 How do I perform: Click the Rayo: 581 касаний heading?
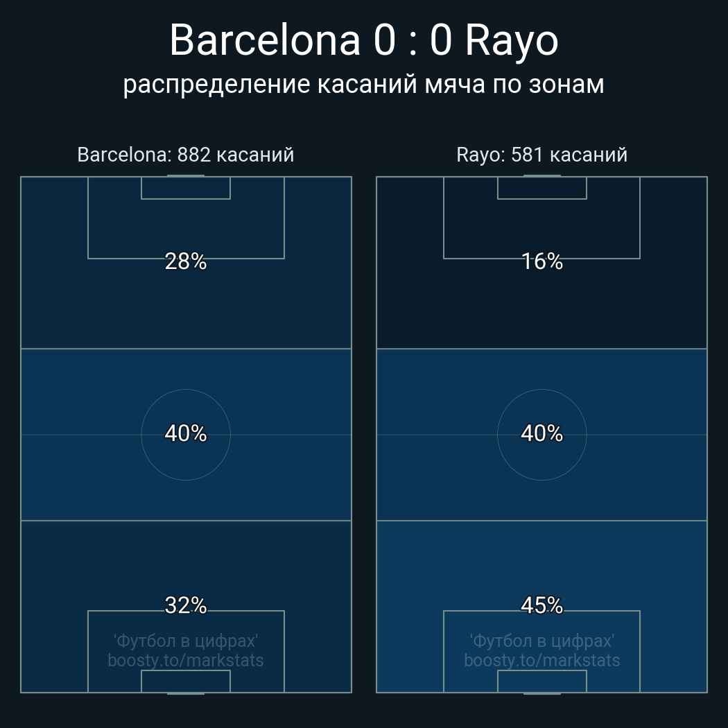point(541,155)
